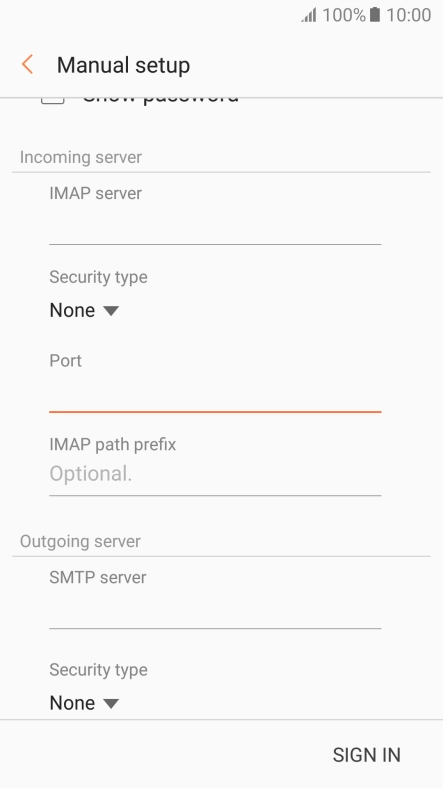Tap the IMAP server label
The image size is (443, 788).
[95, 193]
